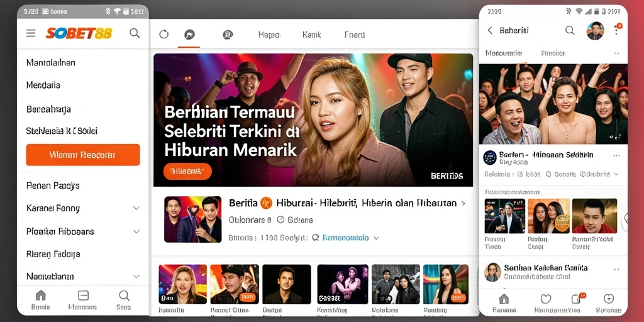Viewport: 644px width, 322px height.
Task: Select the Medoernies tab in right panel
Action: click(x=504, y=53)
